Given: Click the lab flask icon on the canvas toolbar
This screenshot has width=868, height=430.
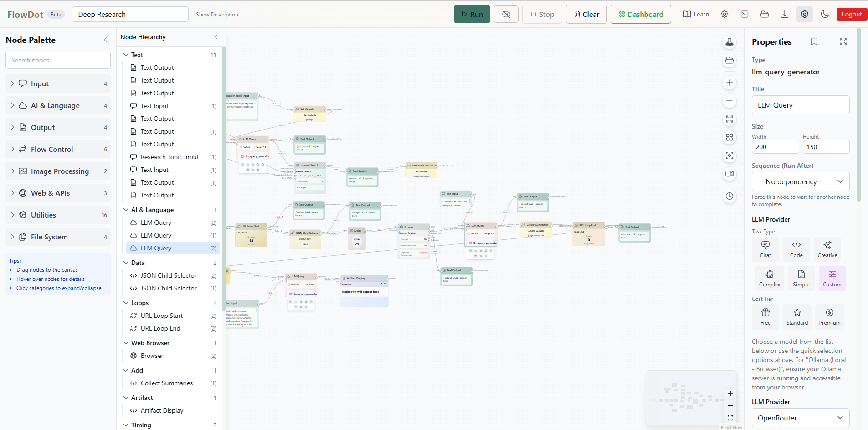Looking at the screenshot, I should click(729, 42).
